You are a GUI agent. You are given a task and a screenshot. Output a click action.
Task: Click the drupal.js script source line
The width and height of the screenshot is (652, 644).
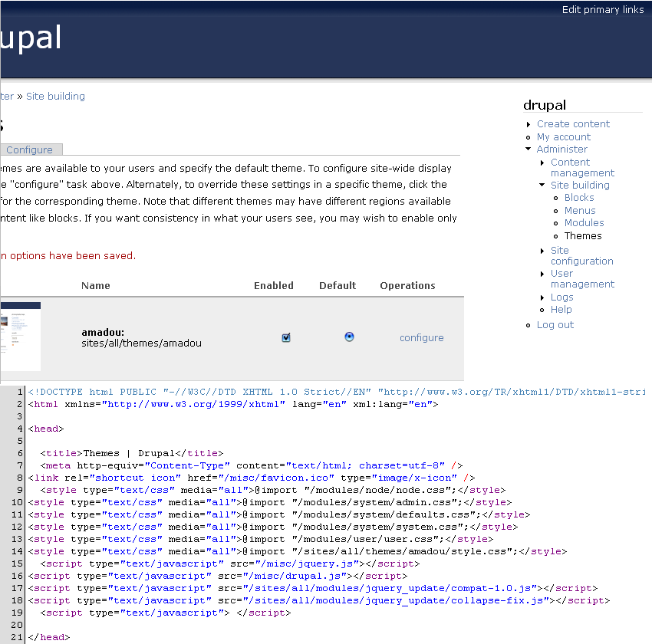point(218,576)
